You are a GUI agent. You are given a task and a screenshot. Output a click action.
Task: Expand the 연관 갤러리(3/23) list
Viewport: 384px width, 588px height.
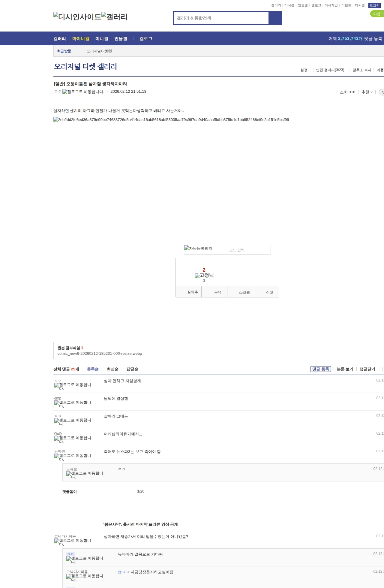coord(330,70)
